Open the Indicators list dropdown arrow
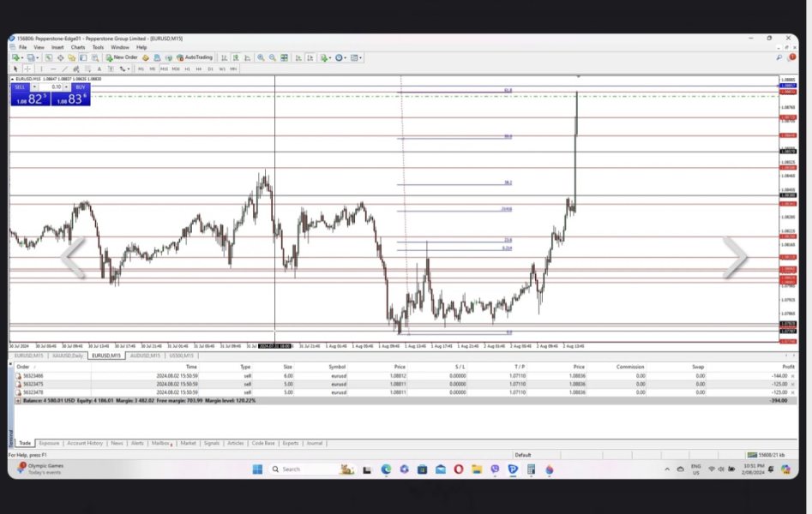The height and width of the screenshot is (514, 812). (x=330, y=58)
